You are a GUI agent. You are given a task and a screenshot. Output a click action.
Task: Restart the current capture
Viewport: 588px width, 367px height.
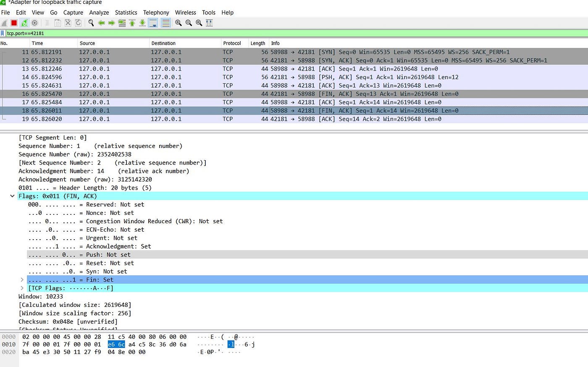24,23
